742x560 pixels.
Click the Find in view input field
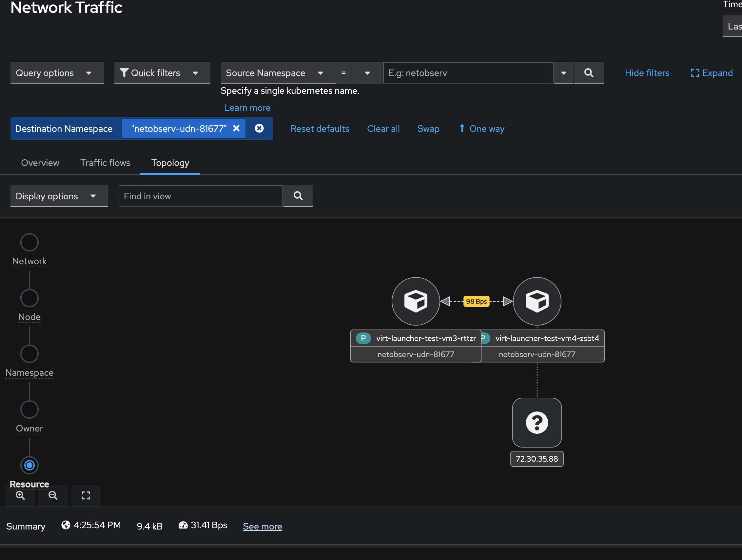click(x=200, y=196)
